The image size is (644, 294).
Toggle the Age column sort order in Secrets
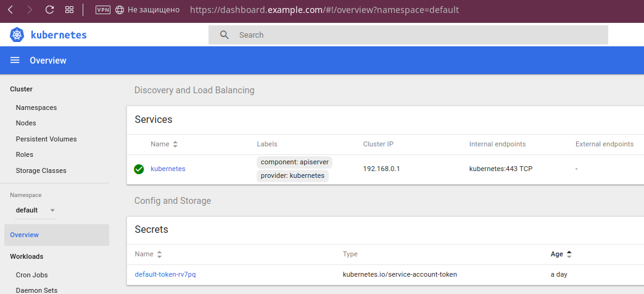click(x=569, y=254)
